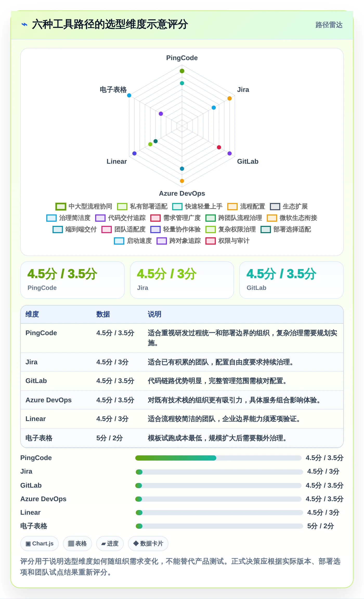Open the Jira 4.5分 / 3分 score card

[x=182, y=280]
